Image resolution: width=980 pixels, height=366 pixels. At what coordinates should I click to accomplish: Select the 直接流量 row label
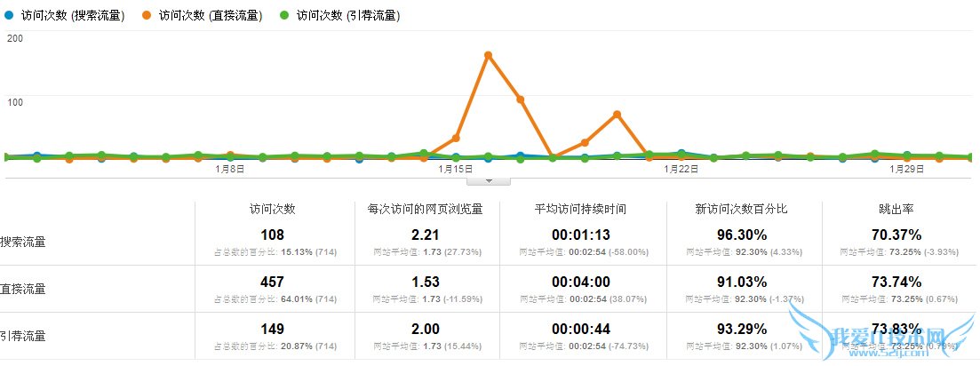pyautogui.click(x=23, y=290)
